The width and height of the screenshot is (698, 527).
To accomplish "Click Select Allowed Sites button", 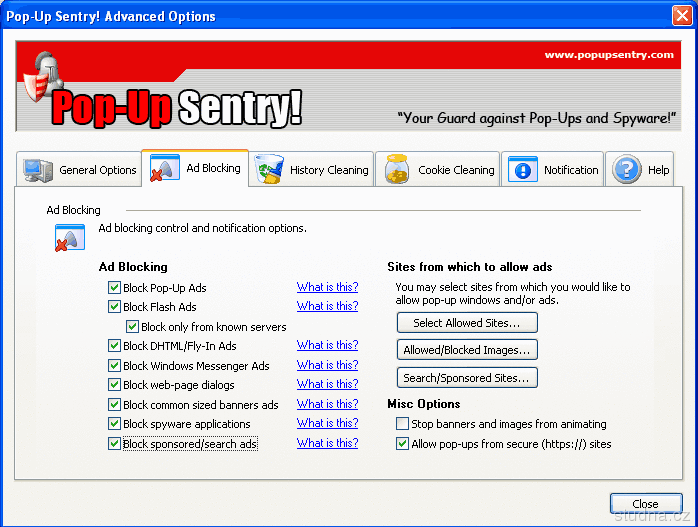I will [467, 323].
